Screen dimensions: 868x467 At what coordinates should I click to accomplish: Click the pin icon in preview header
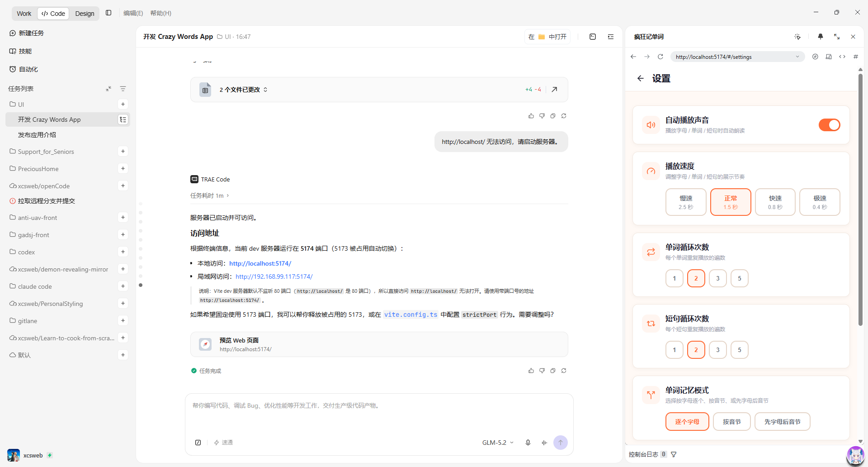[821, 37]
